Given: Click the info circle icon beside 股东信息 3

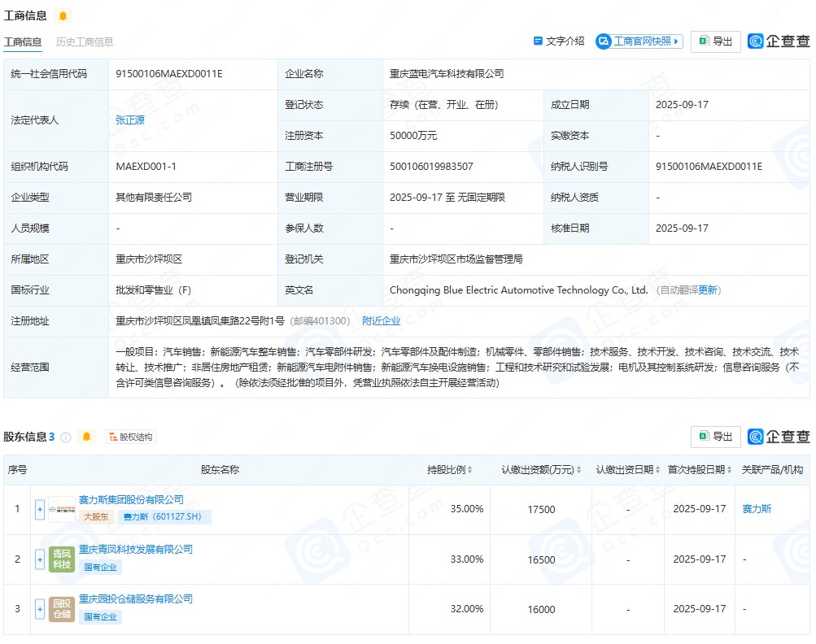Looking at the screenshot, I should [66, 437].
